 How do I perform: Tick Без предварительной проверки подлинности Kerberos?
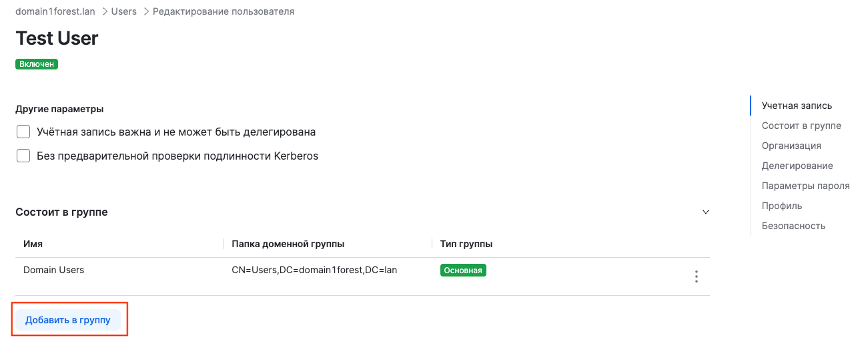23,156
